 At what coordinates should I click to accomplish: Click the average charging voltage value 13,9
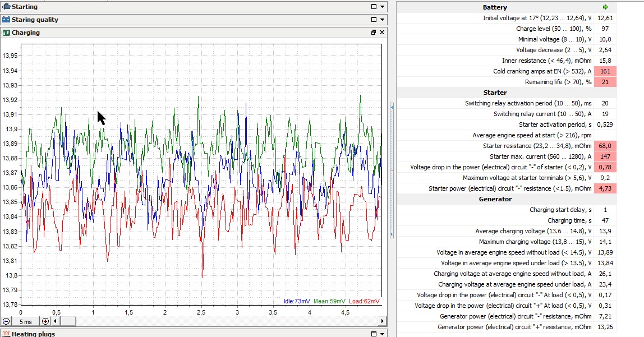click(605, 232)
